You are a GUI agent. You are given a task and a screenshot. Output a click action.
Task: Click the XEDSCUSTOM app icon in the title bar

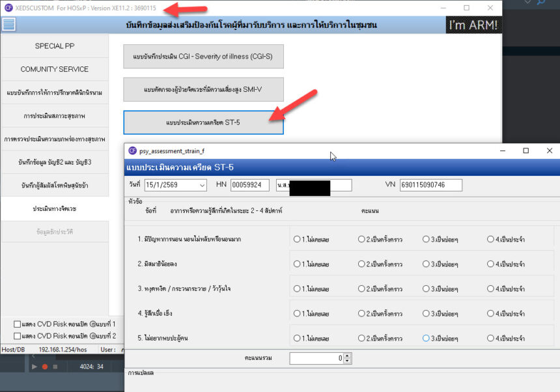8,8
